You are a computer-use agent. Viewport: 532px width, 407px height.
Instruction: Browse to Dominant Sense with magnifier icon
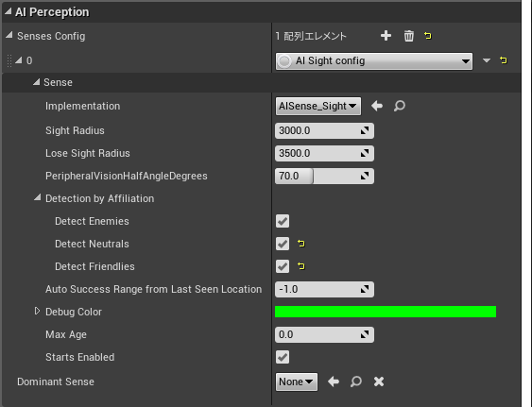[356, 382]
